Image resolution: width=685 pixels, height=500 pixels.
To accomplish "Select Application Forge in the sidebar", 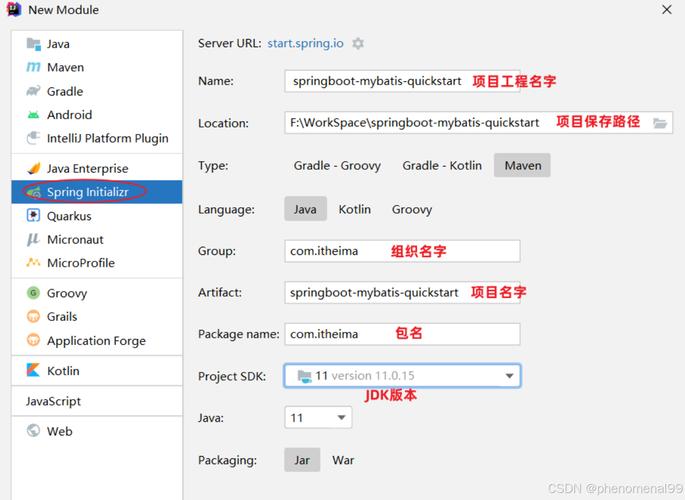I will pos(97,340).
